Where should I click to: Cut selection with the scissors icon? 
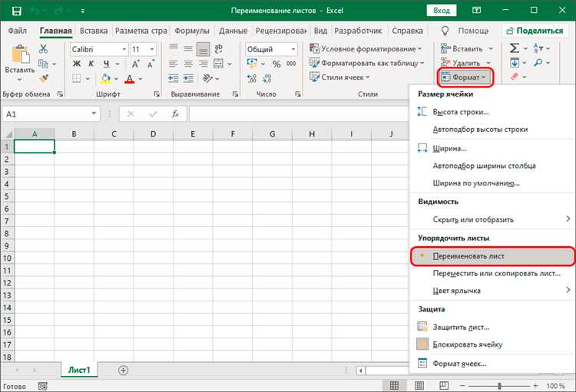[x=43, y=49]
